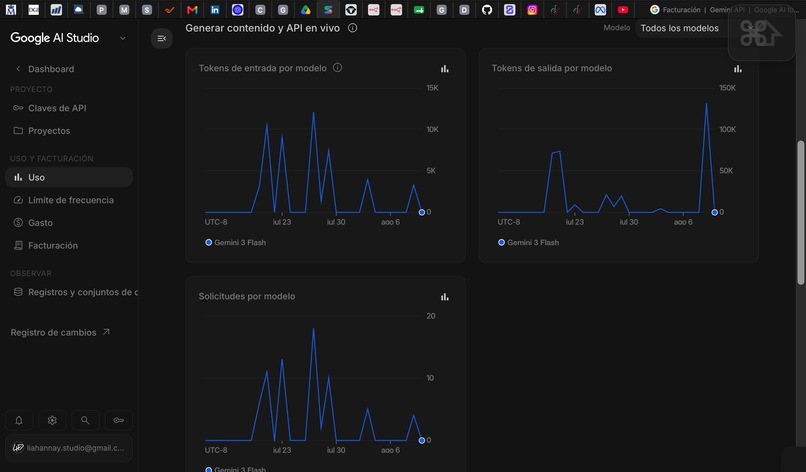The width and height of the screenshot is (806, 472).
Task: Show info for Tokens de entrada por modelo
Action: click(x=337, y=67)
